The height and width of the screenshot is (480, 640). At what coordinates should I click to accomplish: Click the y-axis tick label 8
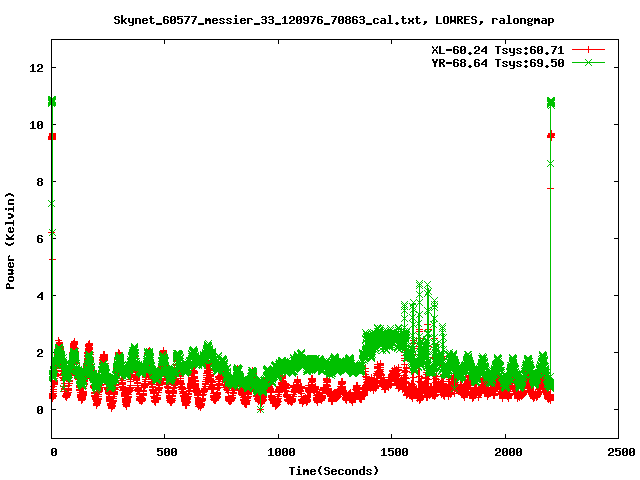tap(40, 182)
